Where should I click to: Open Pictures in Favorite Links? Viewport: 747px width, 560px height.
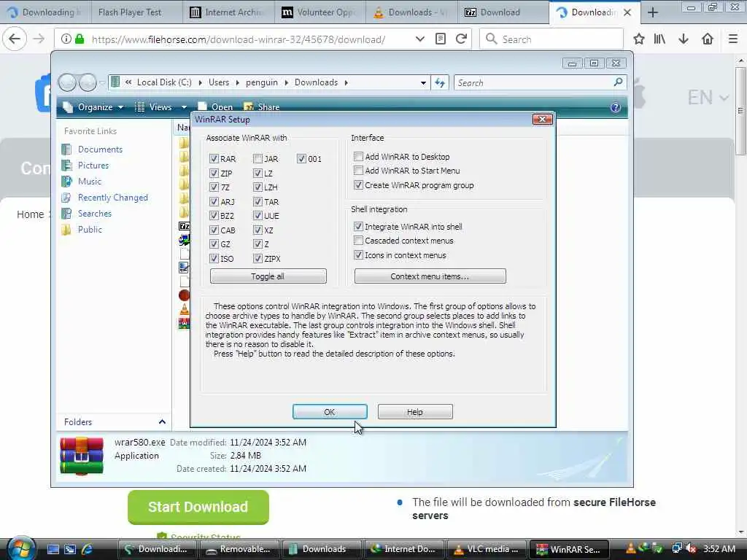[93, 166]
